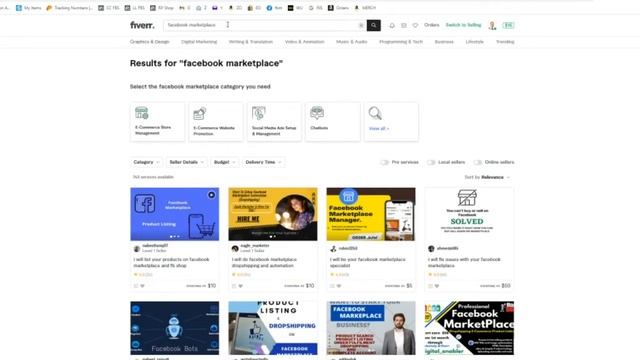The width and height of the screenshot is (640, 360).
Task: Open the notifications bell
Action: [392, 25]
